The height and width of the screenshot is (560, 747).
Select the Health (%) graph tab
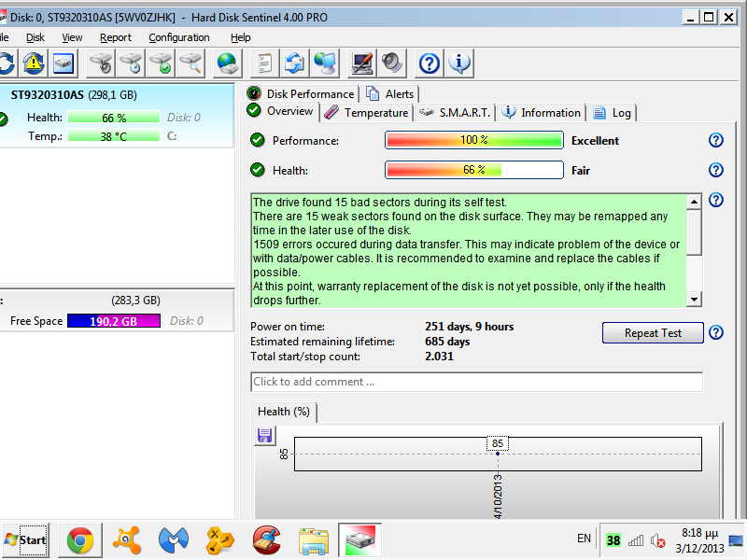pos(284,412)
